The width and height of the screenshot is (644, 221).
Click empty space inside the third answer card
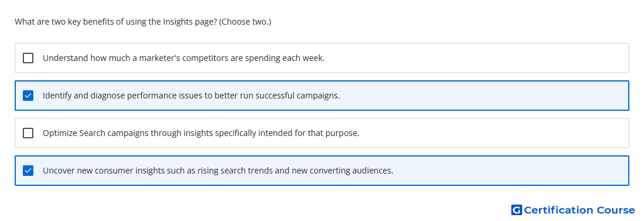[x=493, y=133]
